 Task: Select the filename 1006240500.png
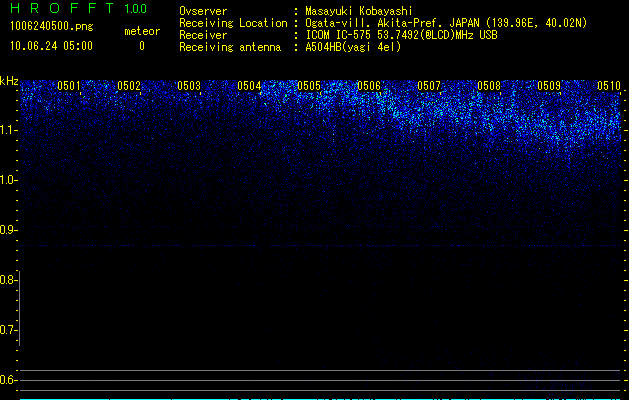point(52,27)
